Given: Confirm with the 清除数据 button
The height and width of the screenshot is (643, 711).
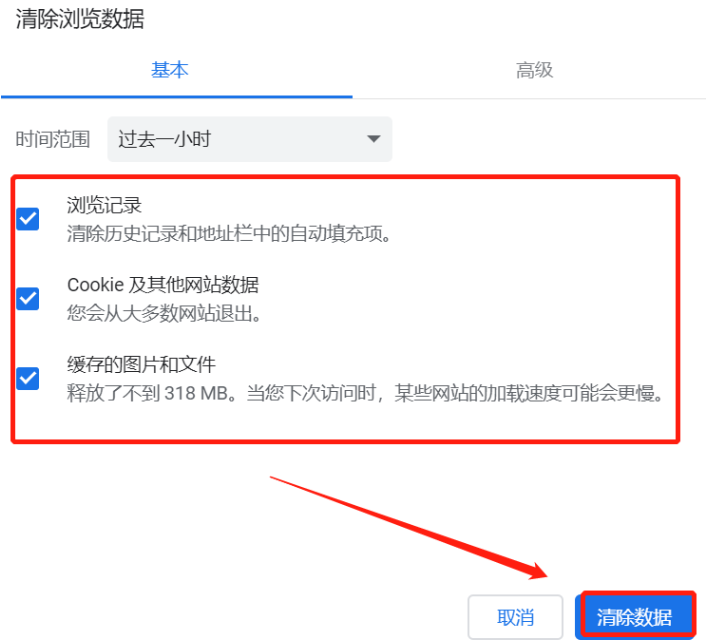Looking at the screenshot, I should click(635, 617).
